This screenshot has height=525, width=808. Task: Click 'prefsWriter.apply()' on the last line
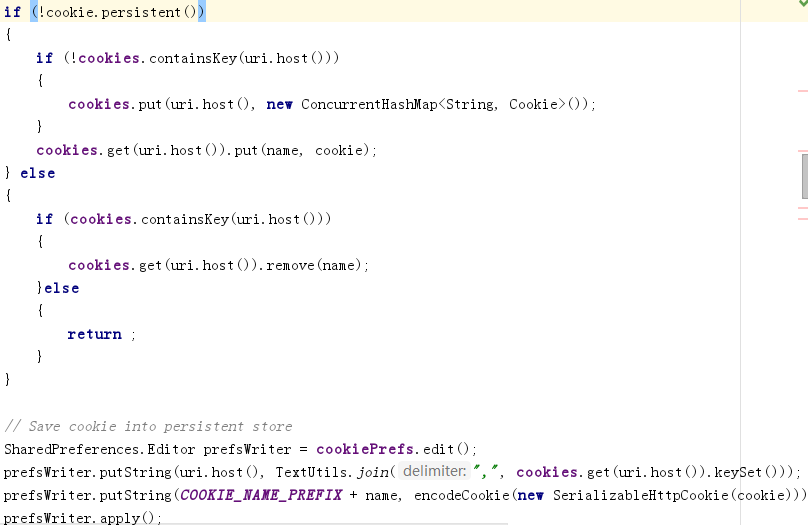click(79, 518)
